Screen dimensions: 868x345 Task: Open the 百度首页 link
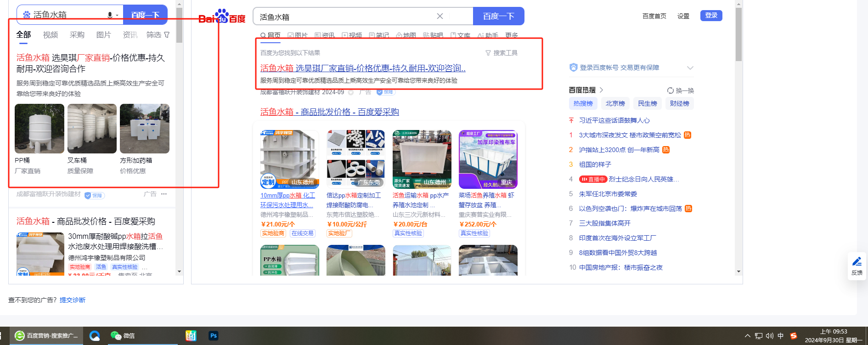tap(654, 16)
